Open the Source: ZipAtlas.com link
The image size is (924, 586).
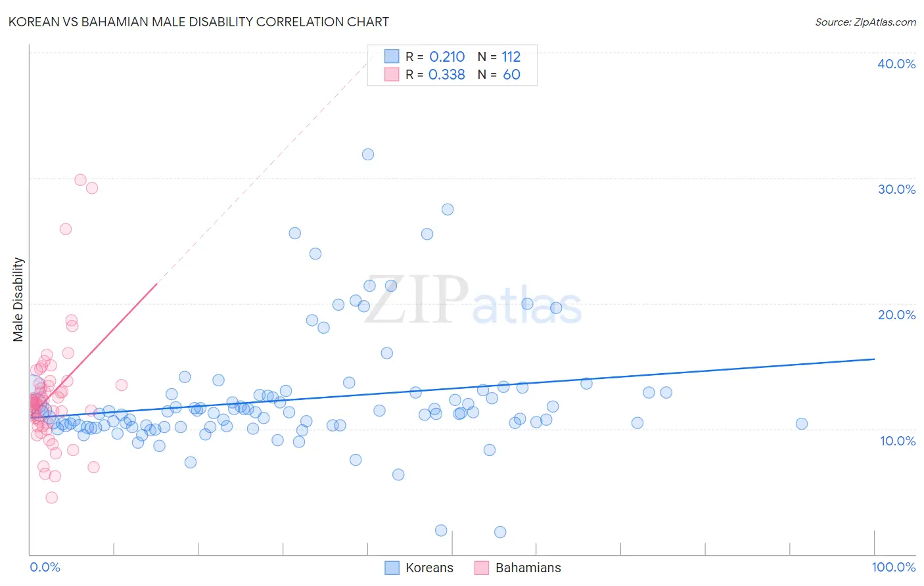tap(866, 22)
